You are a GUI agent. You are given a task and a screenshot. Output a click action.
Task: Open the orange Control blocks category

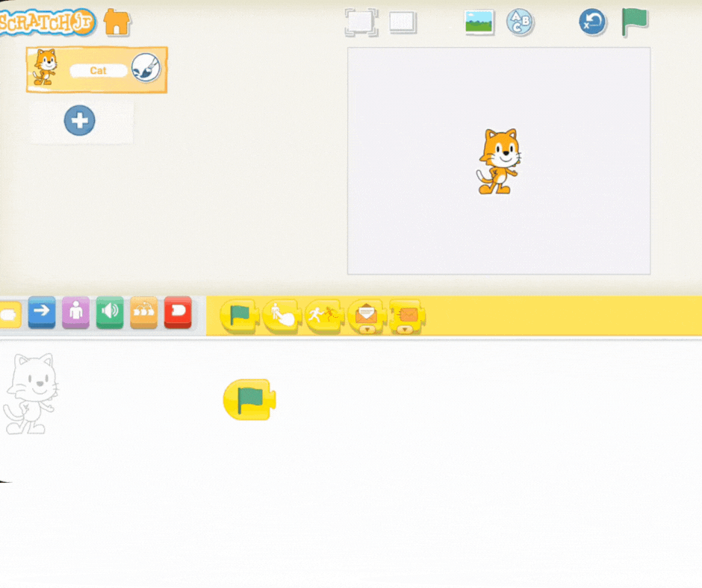tap(143, 313)
